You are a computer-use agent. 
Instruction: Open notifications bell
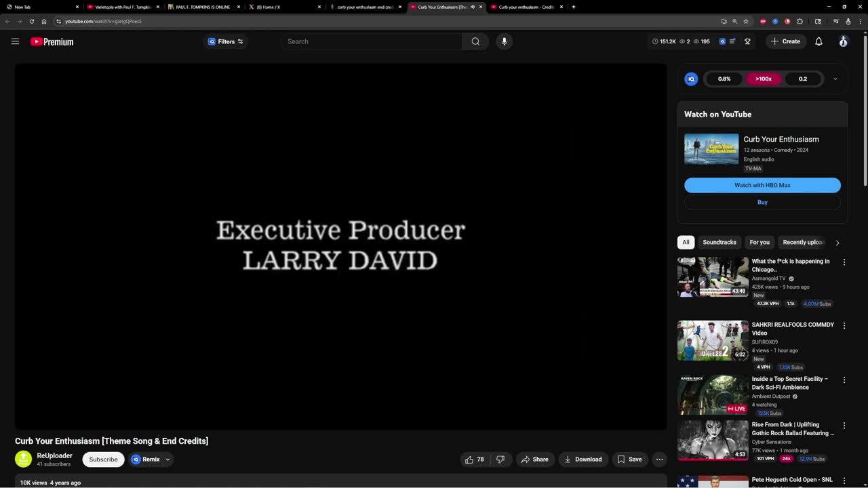[818, 41]
